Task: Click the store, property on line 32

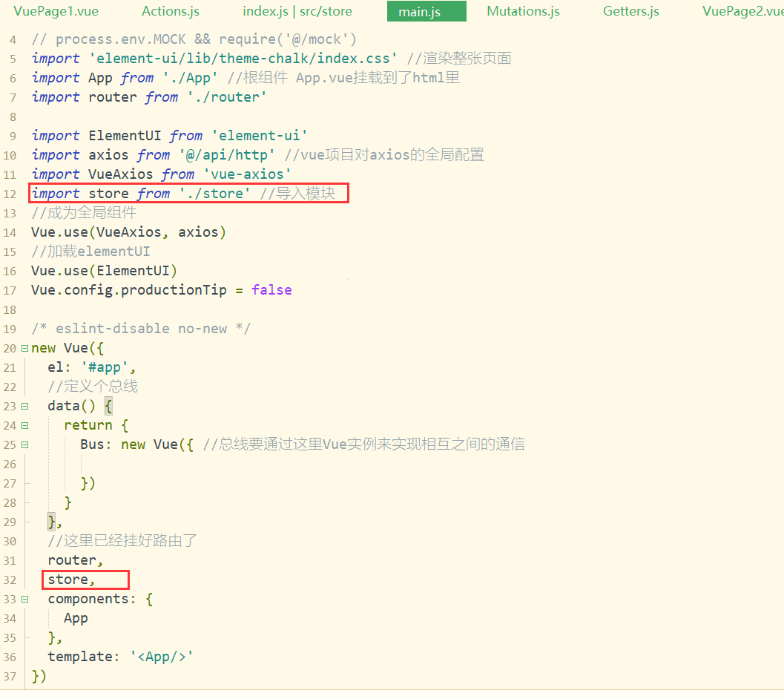Action: [71, 580]
